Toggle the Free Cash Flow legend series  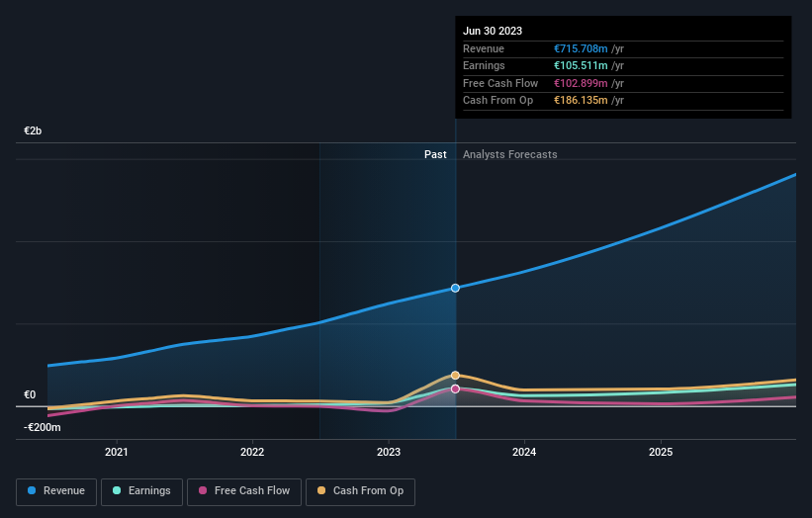pos(244,491)
